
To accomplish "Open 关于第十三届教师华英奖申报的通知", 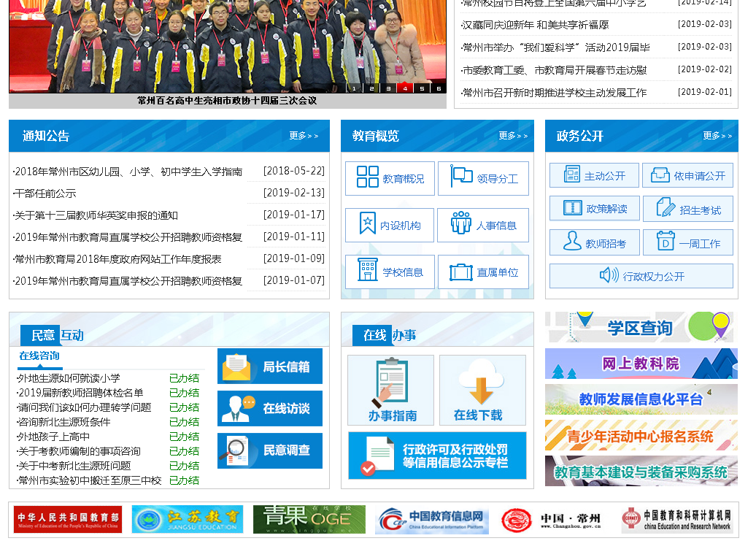I will coord(96,215).
